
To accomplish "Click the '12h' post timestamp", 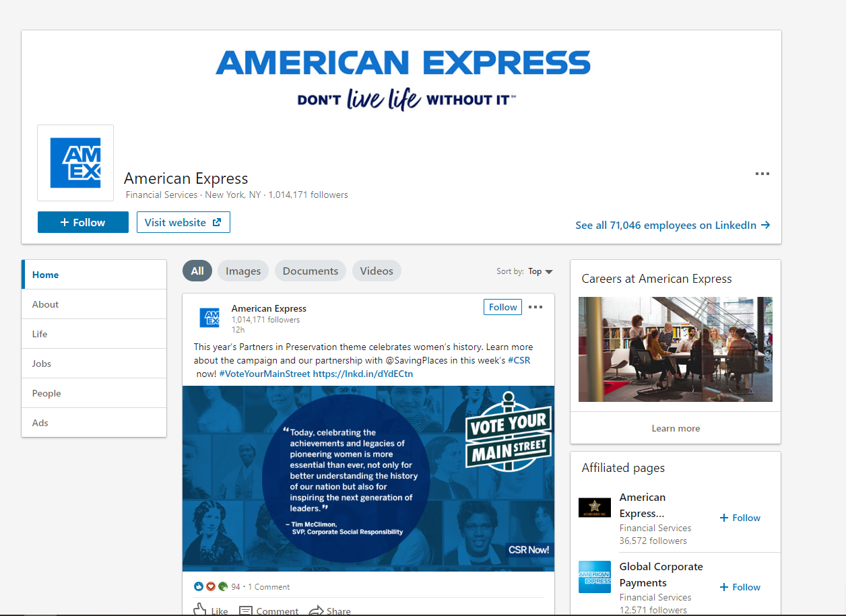I will 238,330.
